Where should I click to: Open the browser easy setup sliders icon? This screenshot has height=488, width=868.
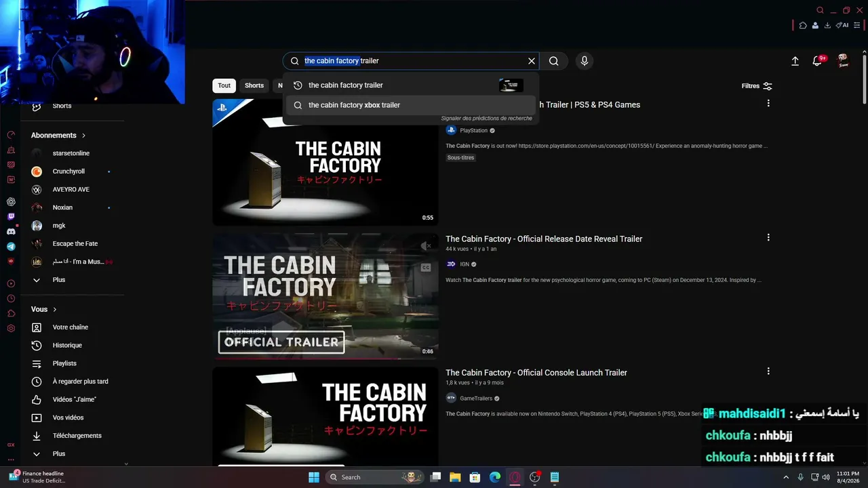pyautogui.click(x=857, y=25)
